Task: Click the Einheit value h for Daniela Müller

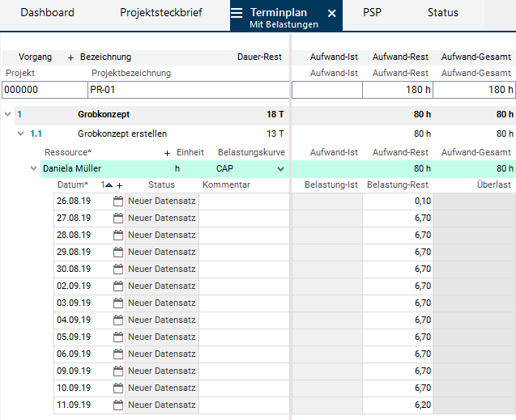Action: (x=177, y=168)
